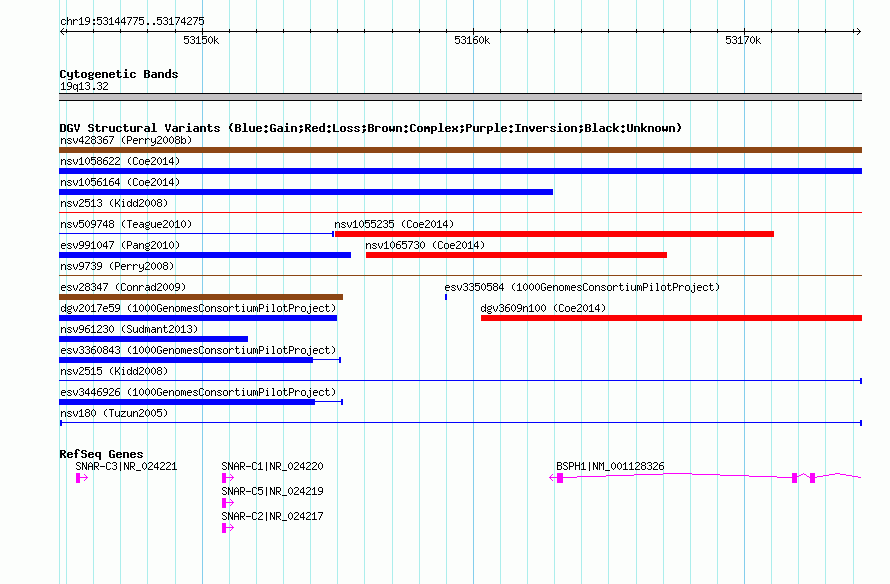
Task: Select the red nsv1065730 loss bar
Action: pos(517,255)
